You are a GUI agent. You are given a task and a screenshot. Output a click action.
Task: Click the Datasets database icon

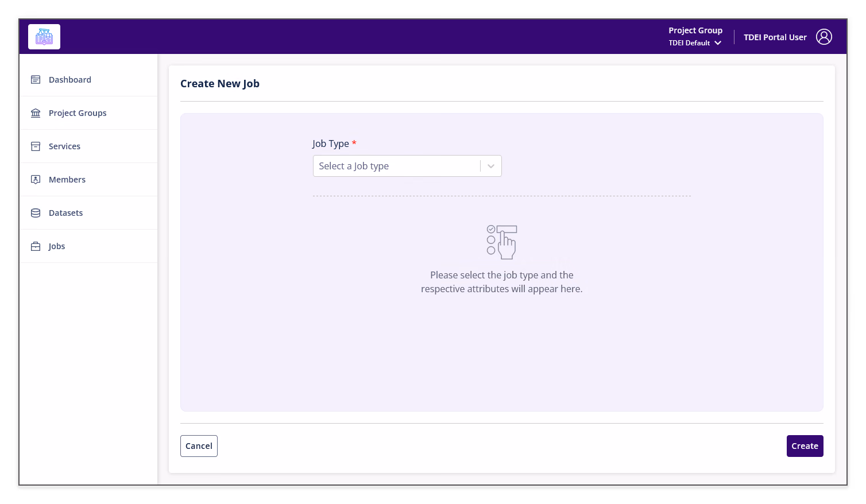[36, 213]
